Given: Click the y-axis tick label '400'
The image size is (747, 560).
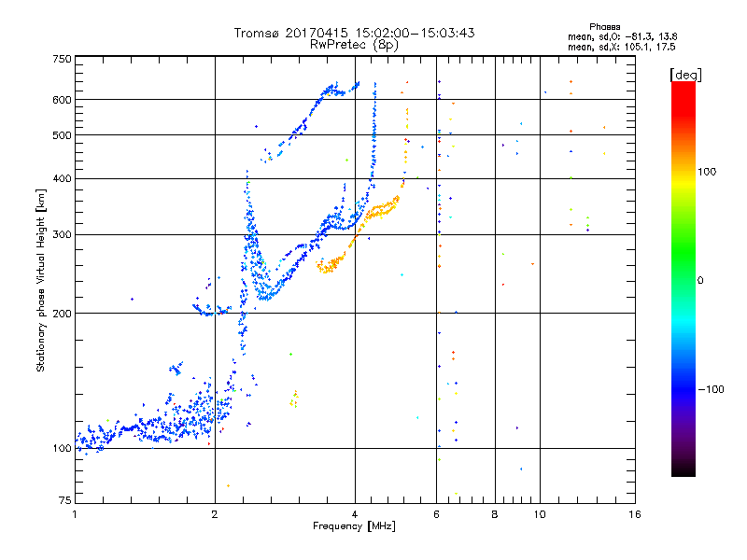Looking at the screenshot, I should [62, 178].
